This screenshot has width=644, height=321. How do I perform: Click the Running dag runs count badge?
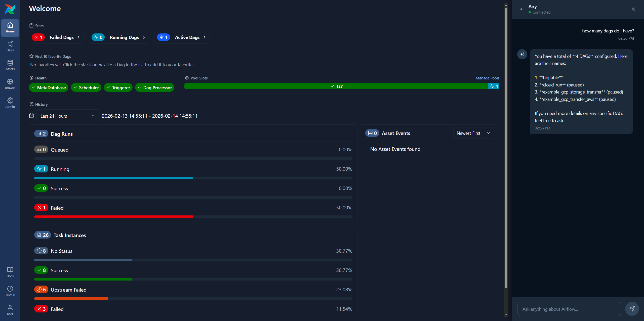click(41, 169)
